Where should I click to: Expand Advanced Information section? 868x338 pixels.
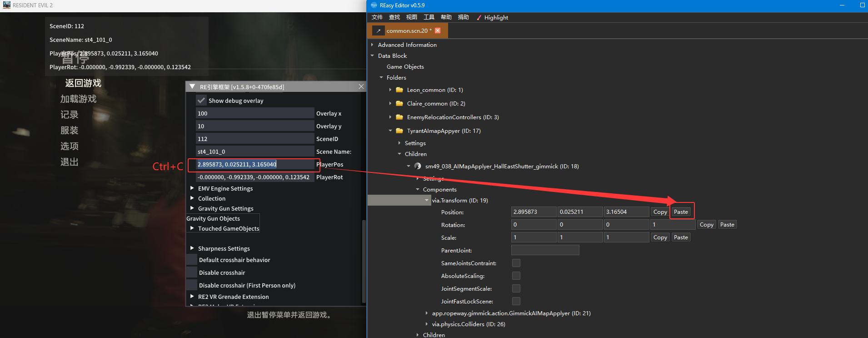(x=372, y=45)
